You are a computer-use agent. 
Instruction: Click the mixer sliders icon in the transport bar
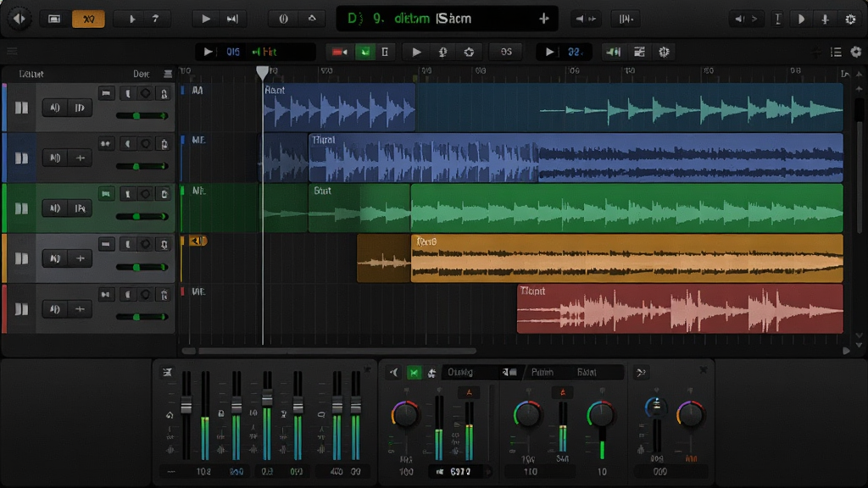639,52
